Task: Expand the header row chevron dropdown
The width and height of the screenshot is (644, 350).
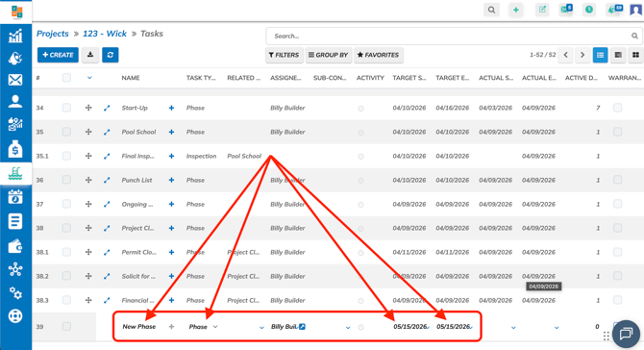Action: pos(89,78)
